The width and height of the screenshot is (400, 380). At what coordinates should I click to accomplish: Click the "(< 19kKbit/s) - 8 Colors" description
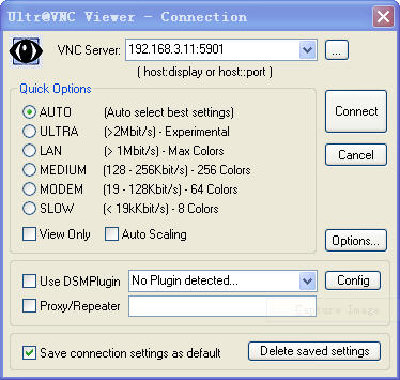click(161, 209)
